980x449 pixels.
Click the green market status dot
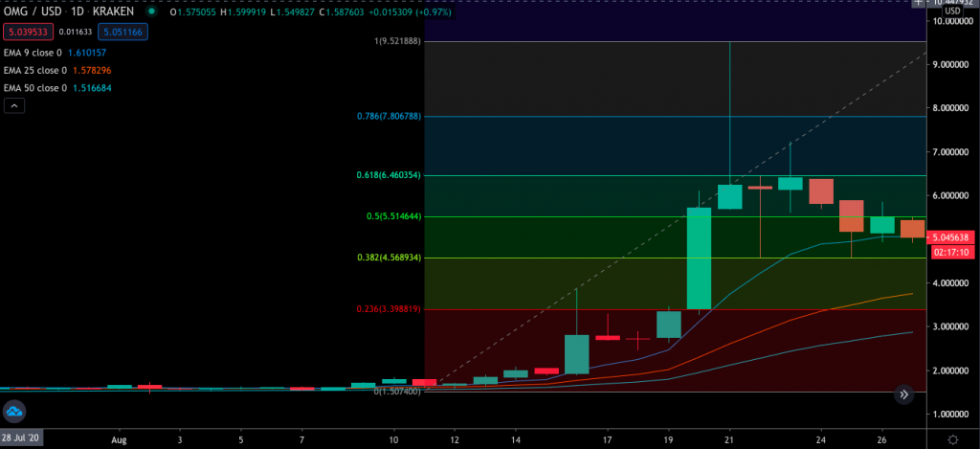(152, 12)
